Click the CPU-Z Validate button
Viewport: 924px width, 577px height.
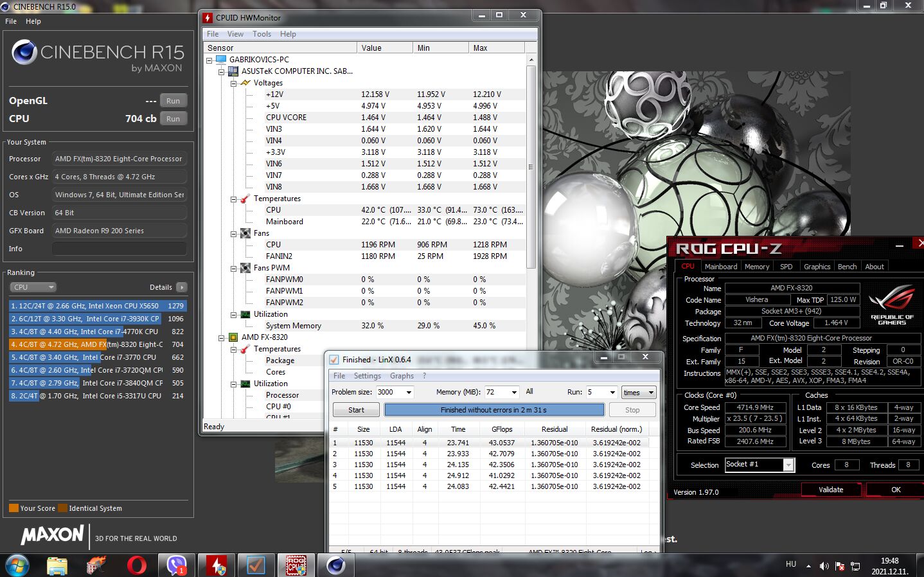pos(831,490)
